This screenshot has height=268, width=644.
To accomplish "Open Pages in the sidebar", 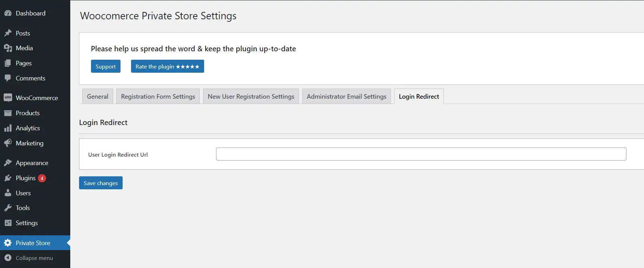I will pos(24,63).
